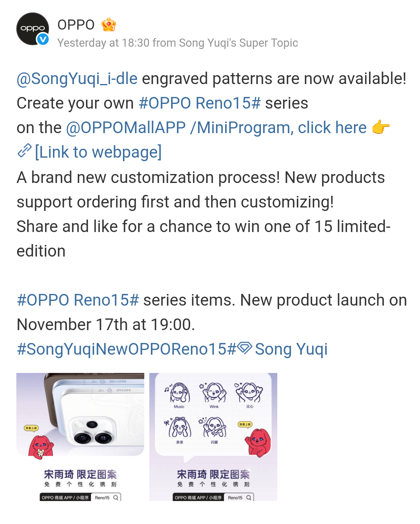Click the pointing hand emoji
The image size is (420, 524).
(381, 127)
